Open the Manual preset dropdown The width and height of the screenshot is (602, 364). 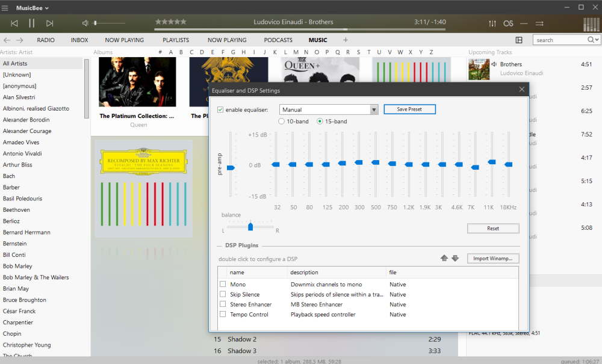click(329, 110)
